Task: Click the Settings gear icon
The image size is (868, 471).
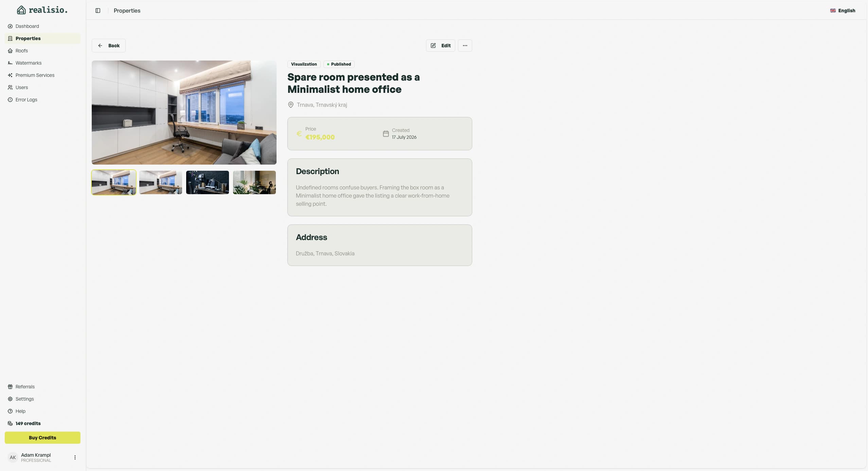Action: click(10, 399)
